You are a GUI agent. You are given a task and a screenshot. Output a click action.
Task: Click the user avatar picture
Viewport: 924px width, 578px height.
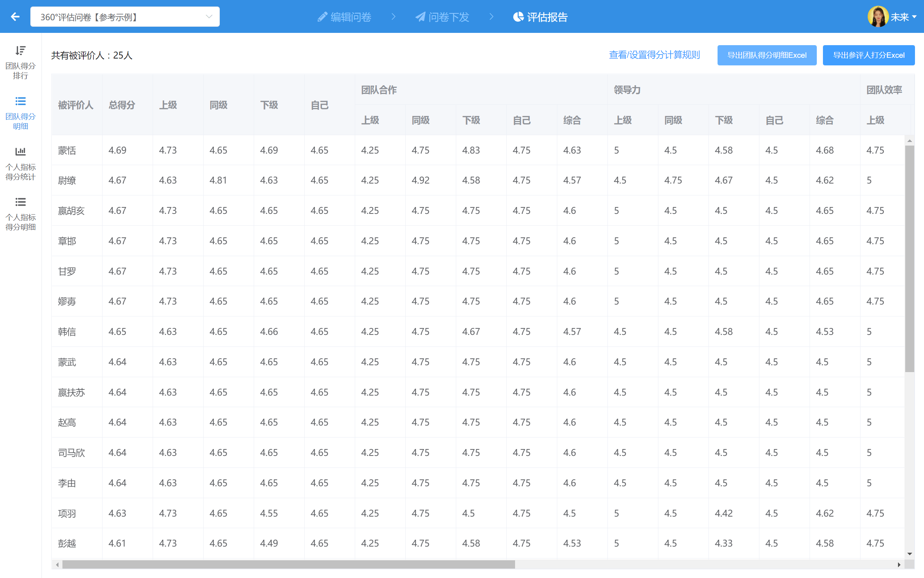pos(878,17)
